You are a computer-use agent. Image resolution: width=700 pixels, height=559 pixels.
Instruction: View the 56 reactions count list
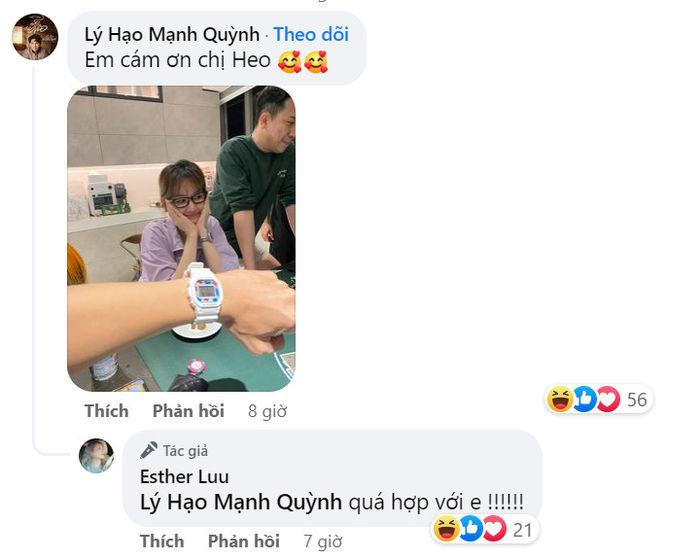coord(637,400)
